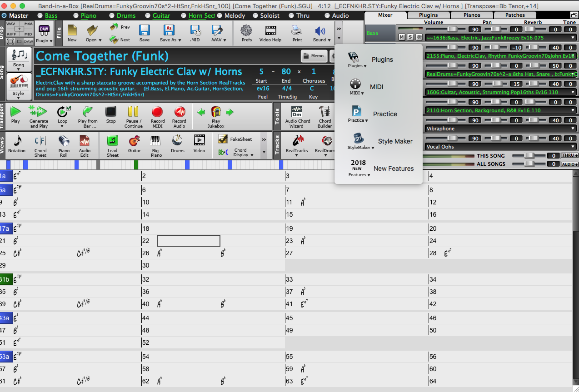The width and height of the screenshot is (579, 392).
Task: Open the Guitar fretboard view
Action: tap(134, 144)
